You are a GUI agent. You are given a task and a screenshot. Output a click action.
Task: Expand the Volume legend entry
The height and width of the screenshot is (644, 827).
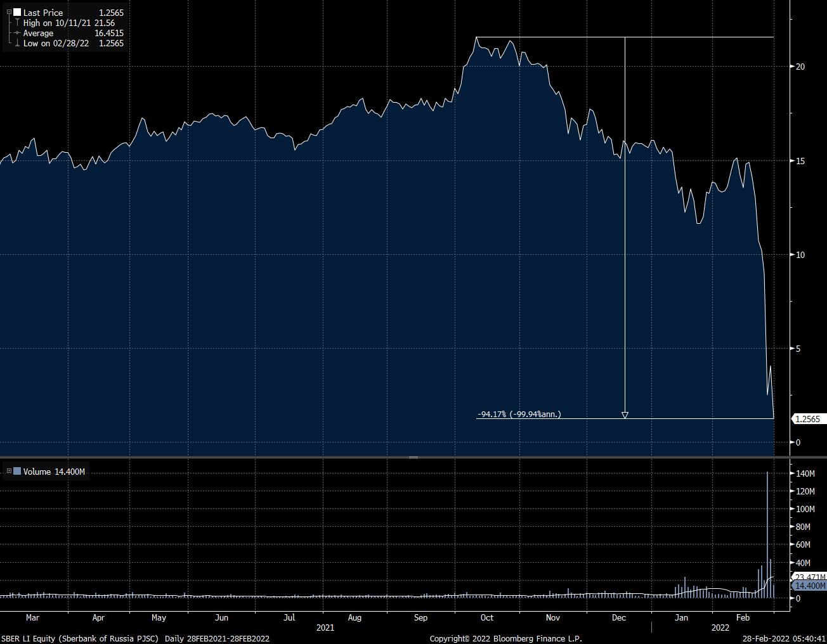pyautogui.click(x=9, y=471)
